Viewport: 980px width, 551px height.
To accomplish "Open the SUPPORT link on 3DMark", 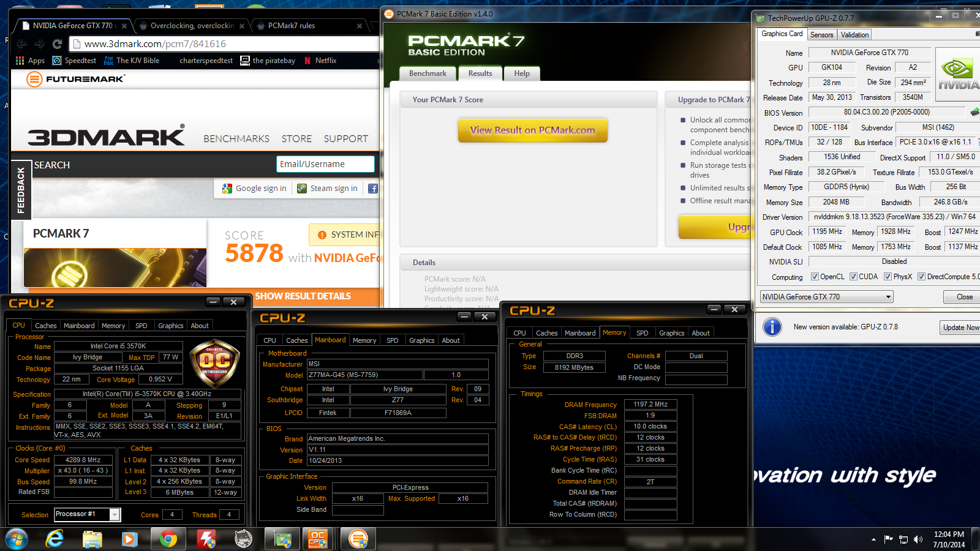I will coord(346,139).
